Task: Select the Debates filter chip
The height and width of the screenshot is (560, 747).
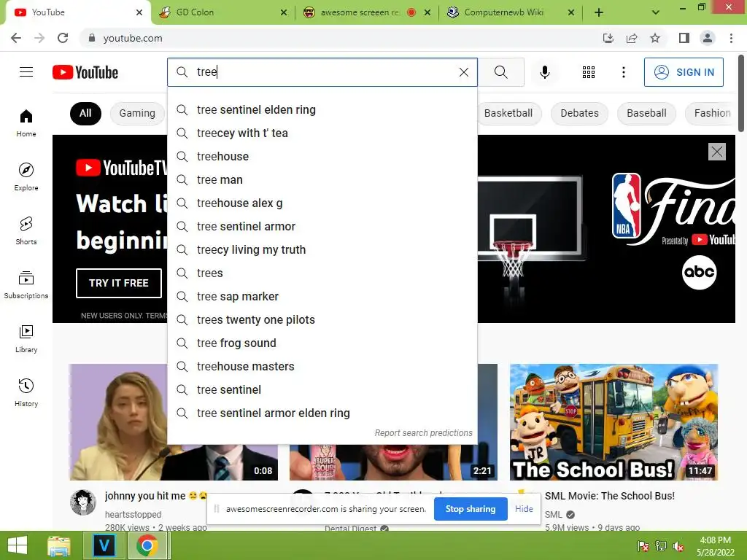Action: click(579, 113)
